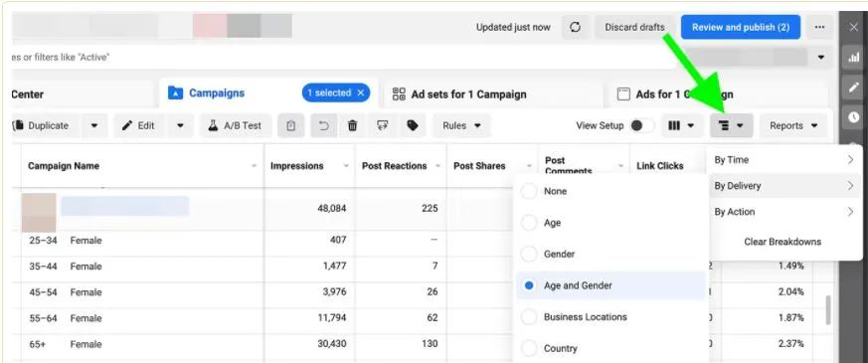Click the Discard drafts button
Viewport: 868px width, 363px height.
pos(634,27)
